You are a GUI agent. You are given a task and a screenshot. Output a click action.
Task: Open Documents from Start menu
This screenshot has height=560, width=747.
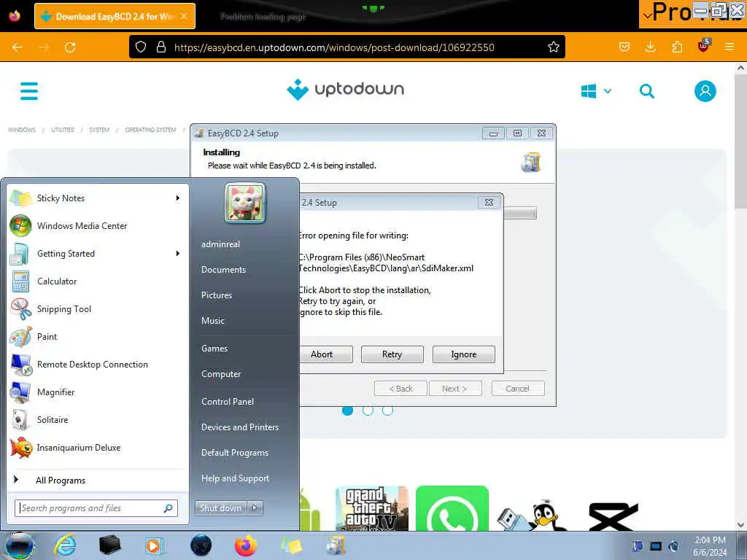pos(223,270)
